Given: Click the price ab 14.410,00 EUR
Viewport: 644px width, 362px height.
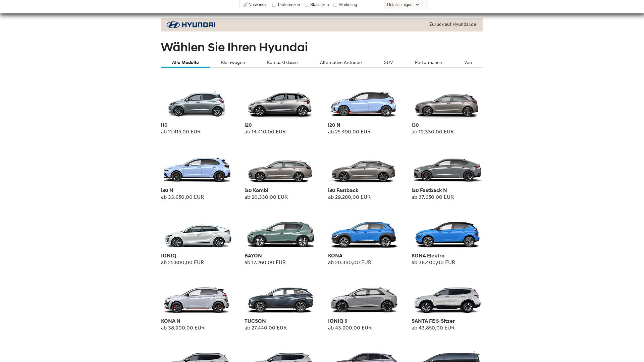Looking at the screenshot, I should point(265,132).
